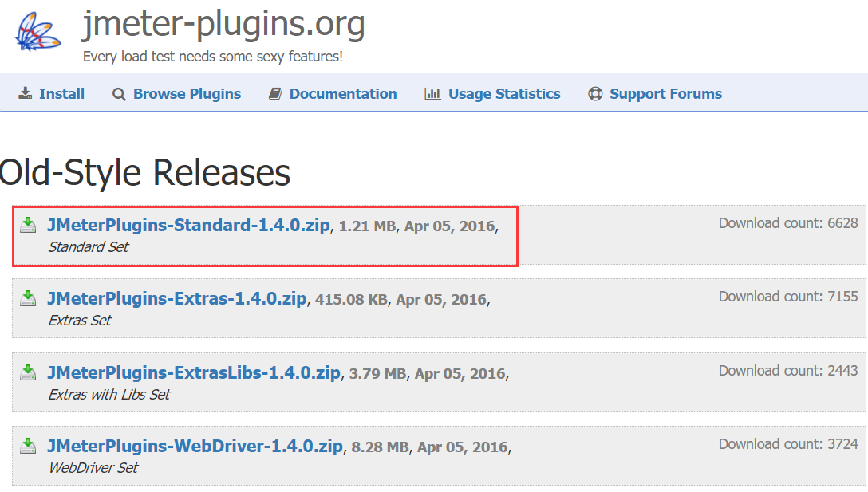This screenshot has width=868, height=492.
Task: Open the Browse Plugins page
Action: [187, 94]
